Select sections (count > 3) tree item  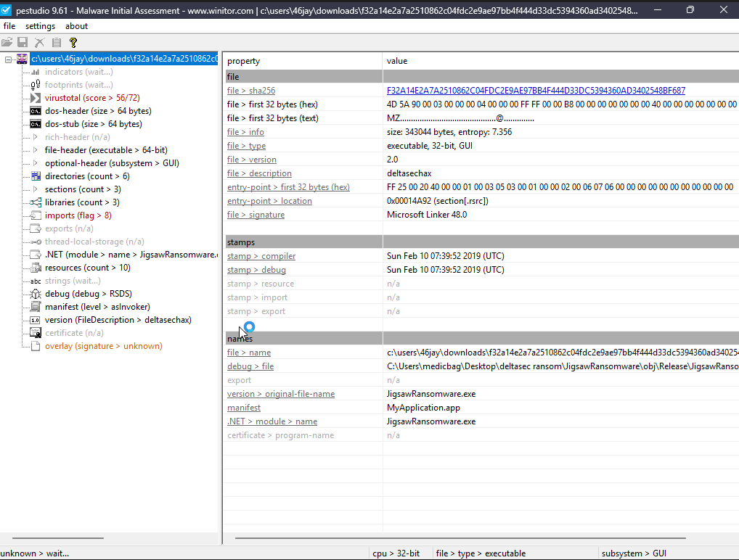[83, 189]
